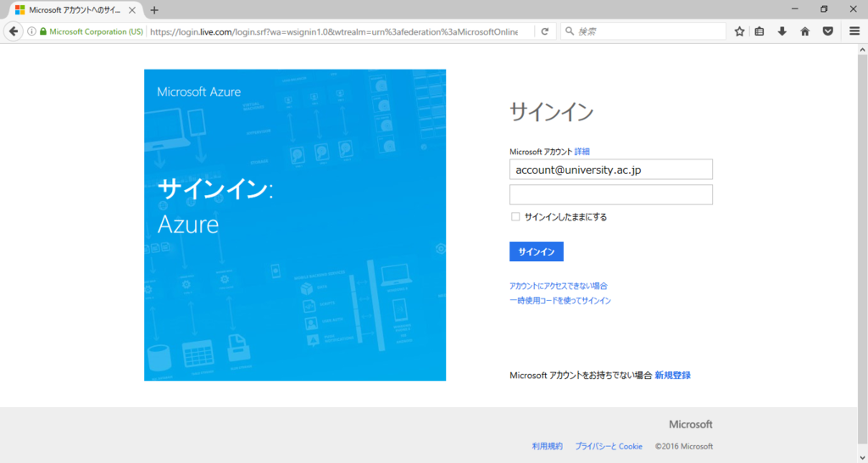This screenshot has width=868, height=463.
Task: Click the Microsoft Azure banner image
Action: point(294,225)
